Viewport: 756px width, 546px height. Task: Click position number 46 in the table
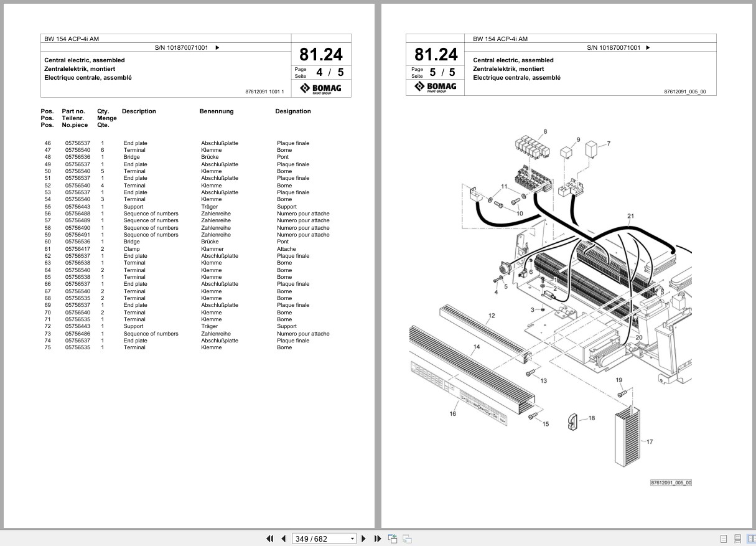click(x=47, y=143)
